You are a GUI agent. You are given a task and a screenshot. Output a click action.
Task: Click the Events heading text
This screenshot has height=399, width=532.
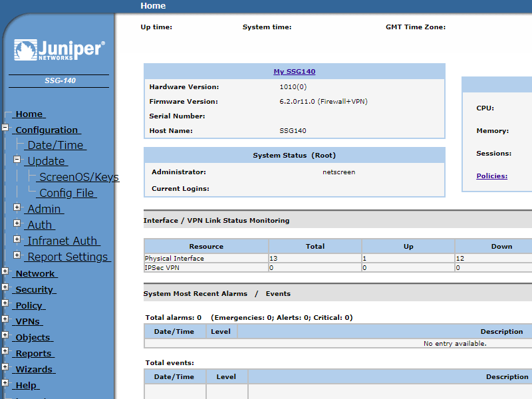pos(278,293)
